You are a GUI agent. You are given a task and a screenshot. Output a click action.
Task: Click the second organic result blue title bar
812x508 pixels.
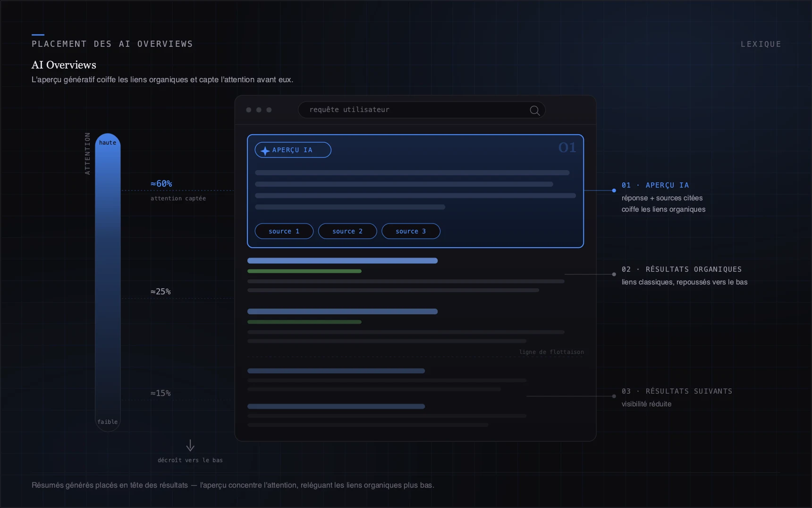click(342, 311)
